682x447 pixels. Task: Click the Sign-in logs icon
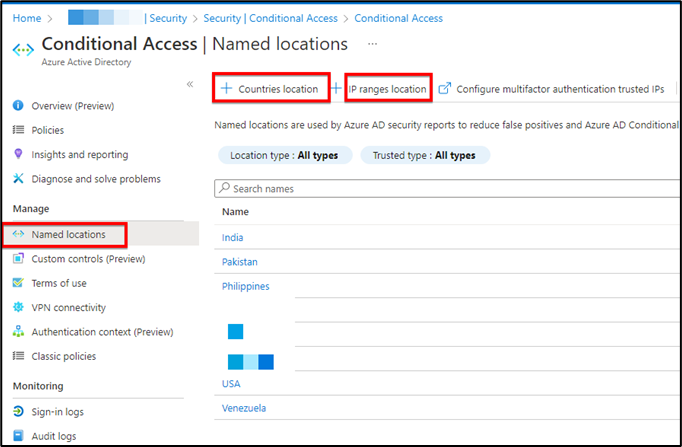(18, 411)
